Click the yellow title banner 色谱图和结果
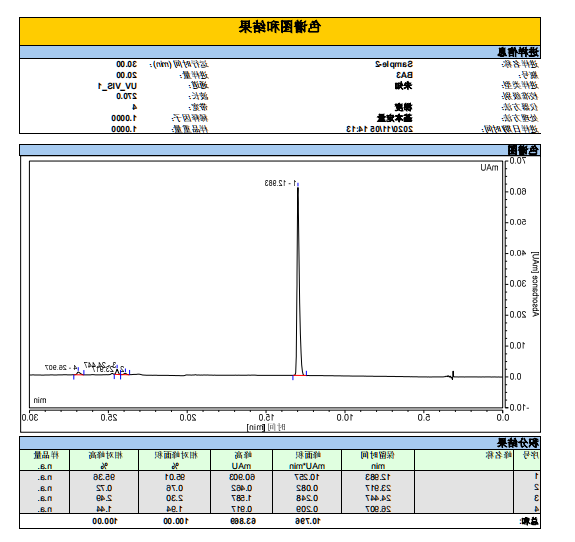 280,31
